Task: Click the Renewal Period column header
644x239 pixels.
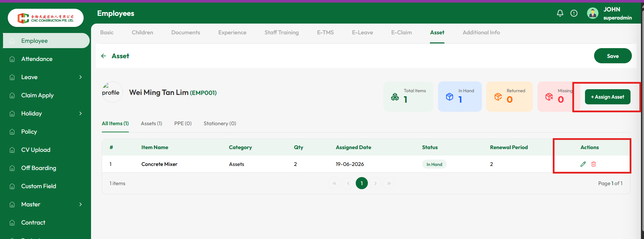Action: coord(509,147)
